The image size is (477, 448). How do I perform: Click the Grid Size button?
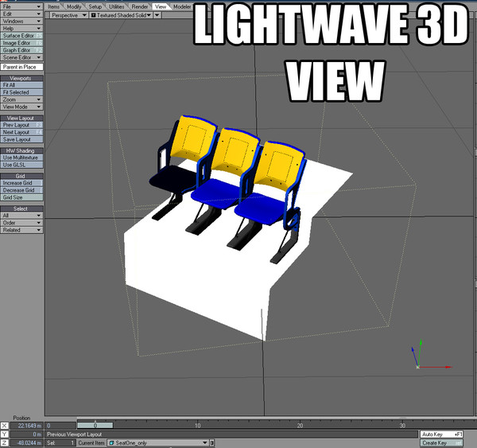pyautogui.click(x=21, y=197)
